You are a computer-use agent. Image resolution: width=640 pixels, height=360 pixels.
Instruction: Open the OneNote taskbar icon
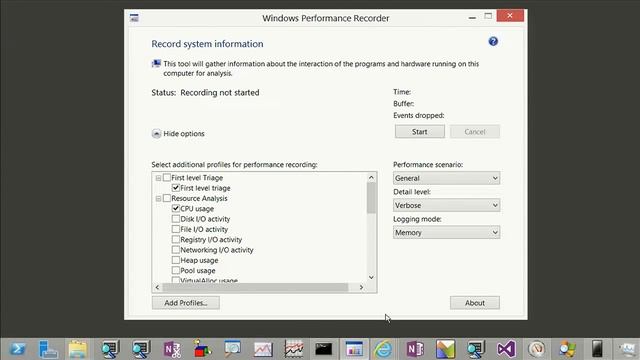coord(415,349)
